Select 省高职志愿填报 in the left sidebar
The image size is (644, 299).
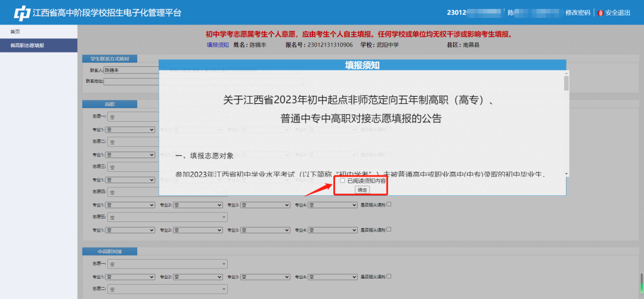pyautogui.click(x=27, y=45)
